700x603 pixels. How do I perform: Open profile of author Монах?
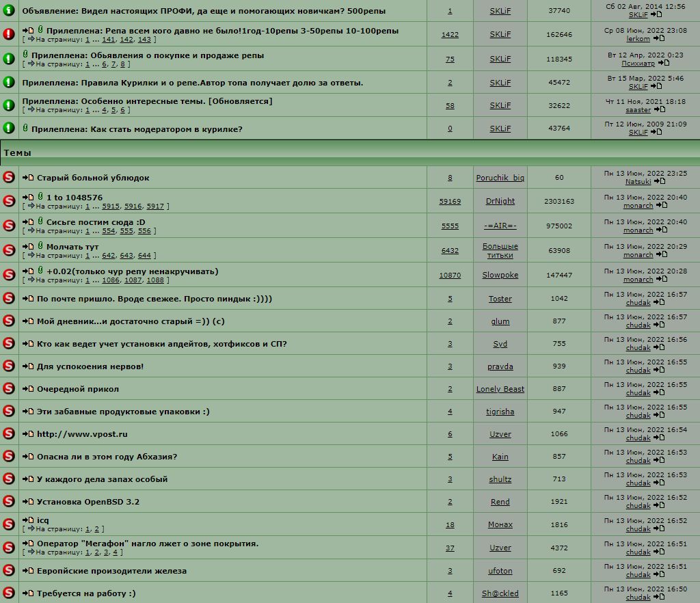coord(500,524)
